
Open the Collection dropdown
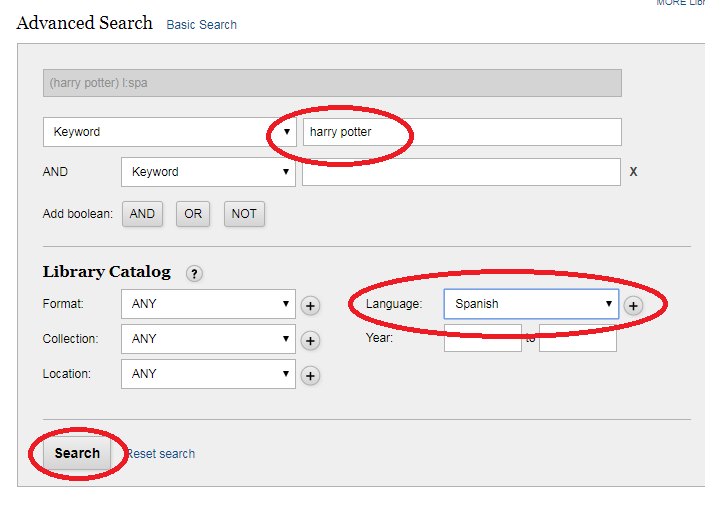click(208, 339)
